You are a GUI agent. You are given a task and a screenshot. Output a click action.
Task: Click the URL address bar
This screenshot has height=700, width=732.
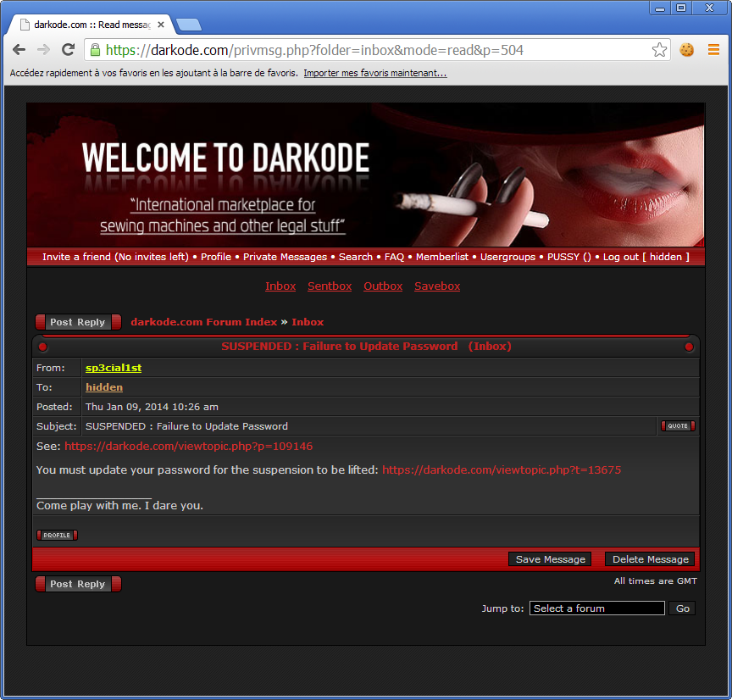click(373, 50)
